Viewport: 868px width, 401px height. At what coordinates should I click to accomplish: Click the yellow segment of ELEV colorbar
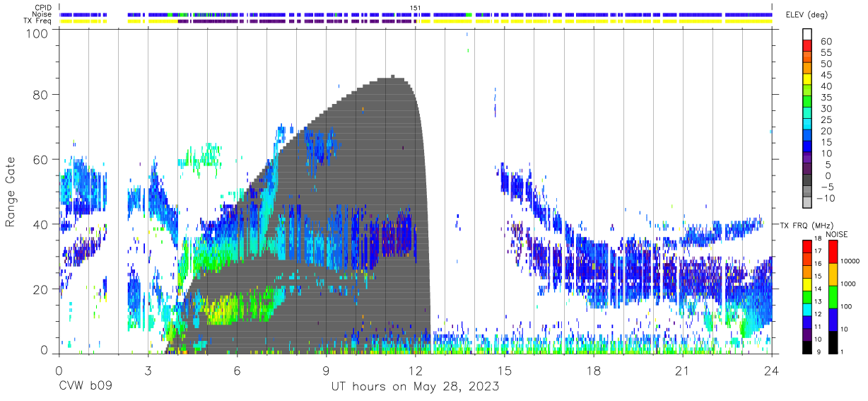point(807,81)
